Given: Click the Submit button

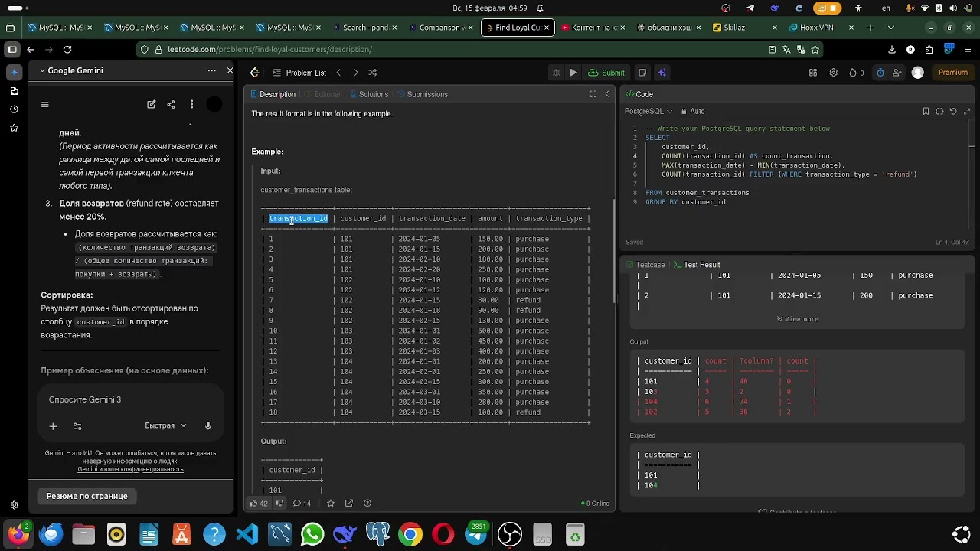Looking at the screenshot, I should [606, 73].
